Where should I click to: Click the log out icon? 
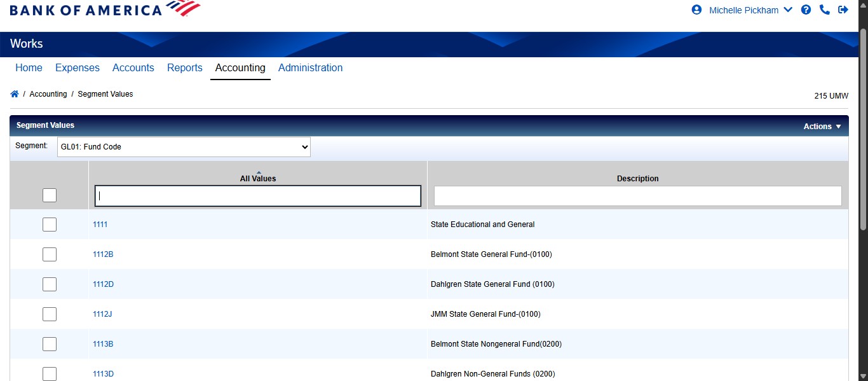click(843, 10)
